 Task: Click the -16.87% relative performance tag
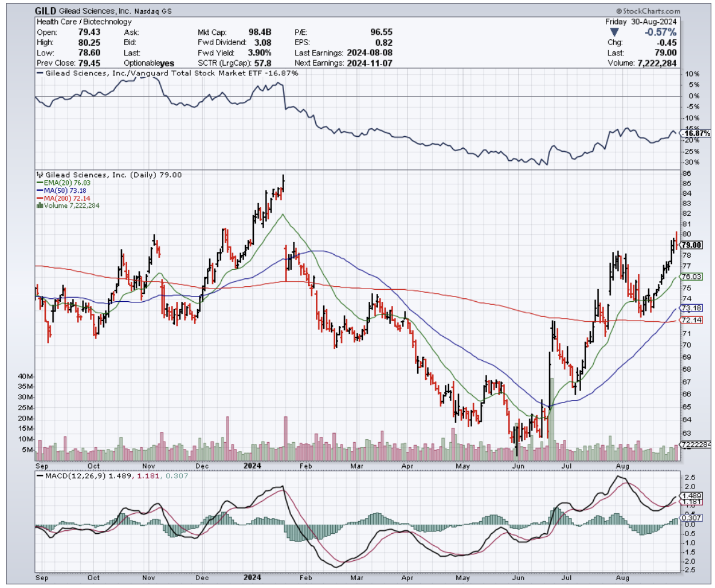[695, 134]
